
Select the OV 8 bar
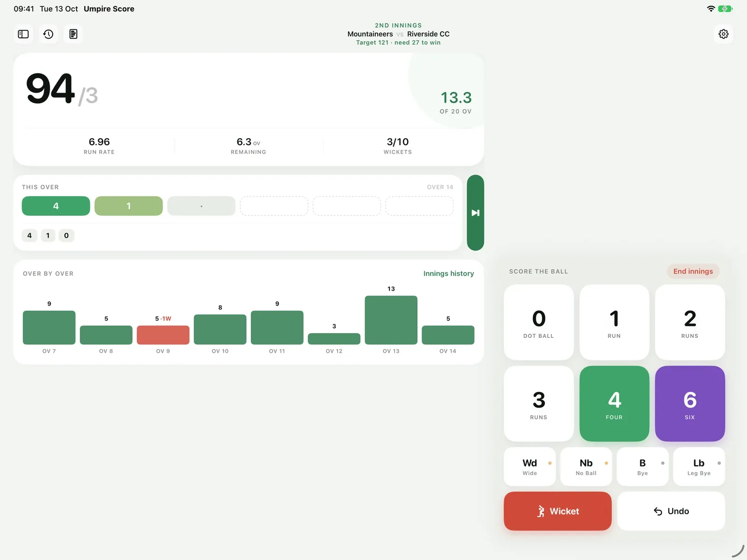(106, 335)
